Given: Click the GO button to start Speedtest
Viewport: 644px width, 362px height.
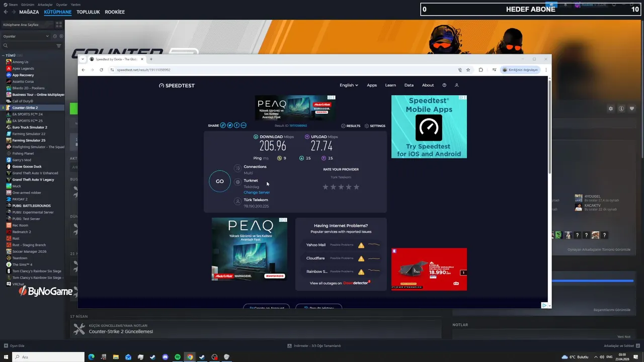Looking at the screenshot, I should pyautogui.click(x=220, y=182).
